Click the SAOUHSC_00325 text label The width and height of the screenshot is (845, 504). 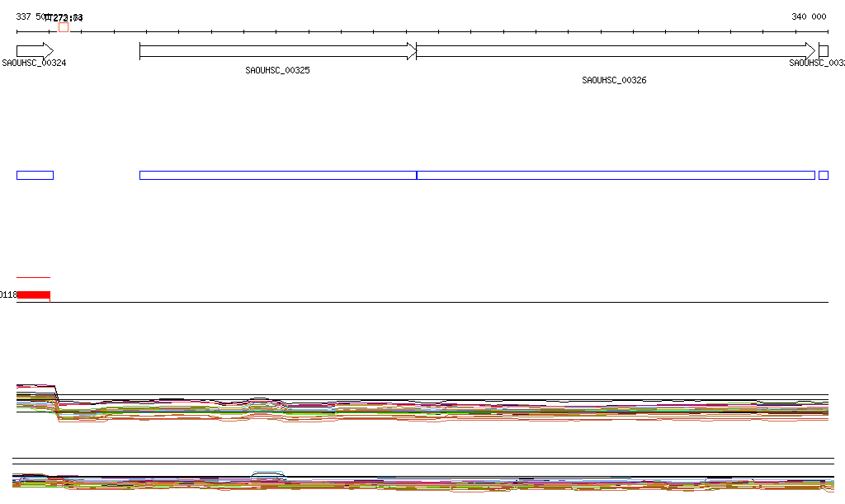click(277, 71)
